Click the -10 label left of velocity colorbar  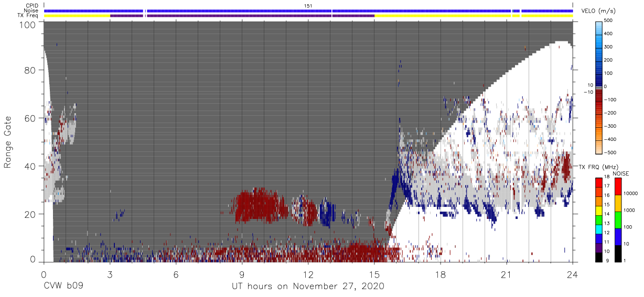(x=588, y=92)
